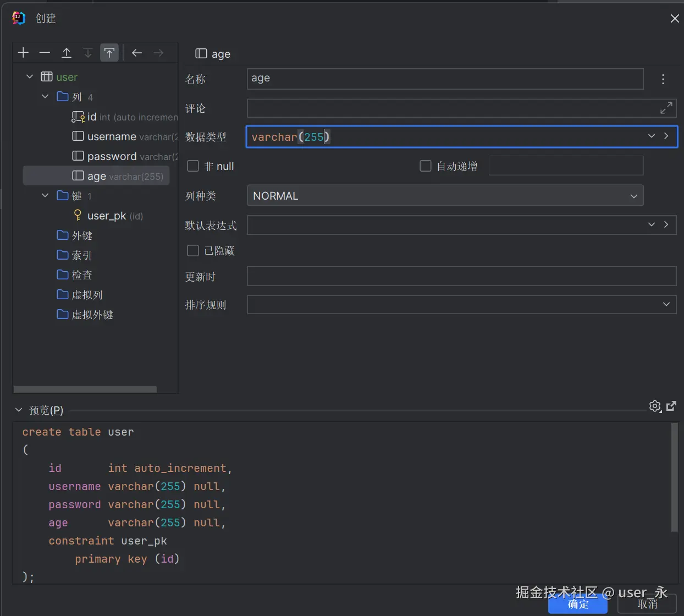Click the 取消 button
This screenshot has width=684, height=616.
click(x=647, y=604)
